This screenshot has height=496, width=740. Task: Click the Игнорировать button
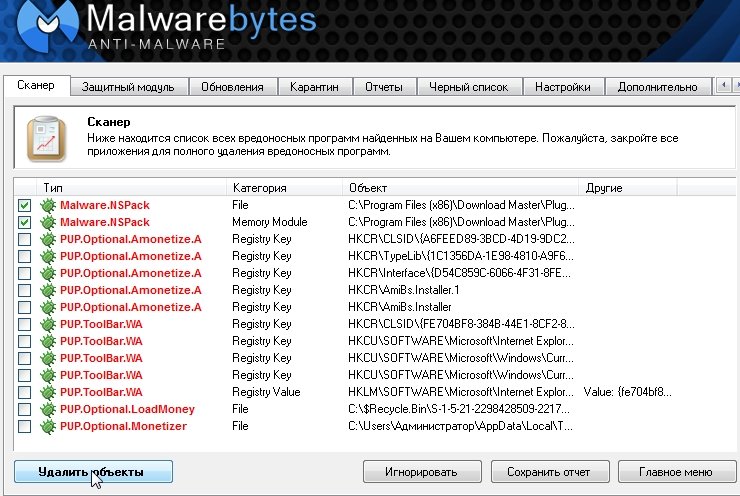(422, 472)
